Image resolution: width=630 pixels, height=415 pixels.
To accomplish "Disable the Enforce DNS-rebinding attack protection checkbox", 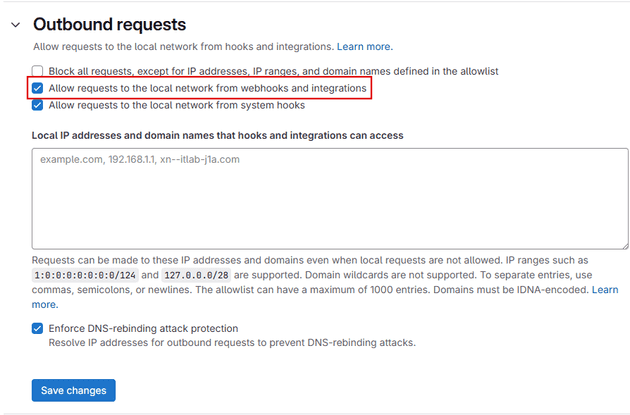I will [38, 328].
